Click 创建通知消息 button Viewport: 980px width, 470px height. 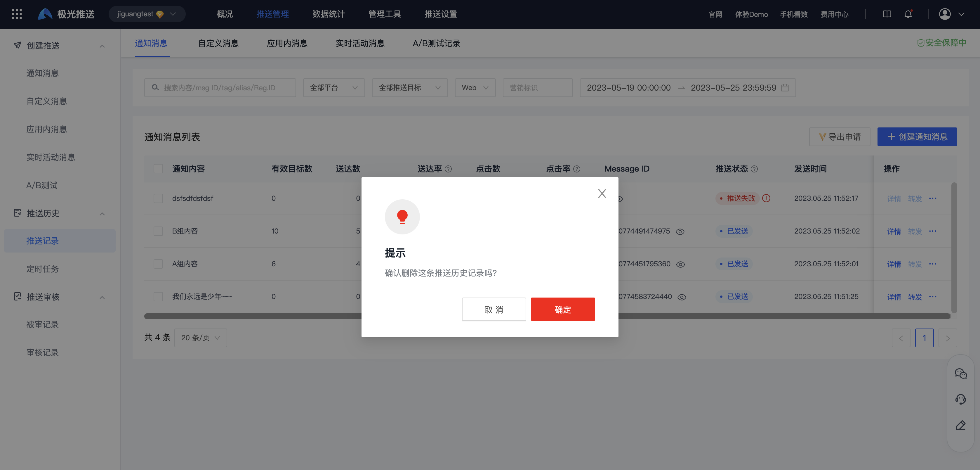coord(917,137)
